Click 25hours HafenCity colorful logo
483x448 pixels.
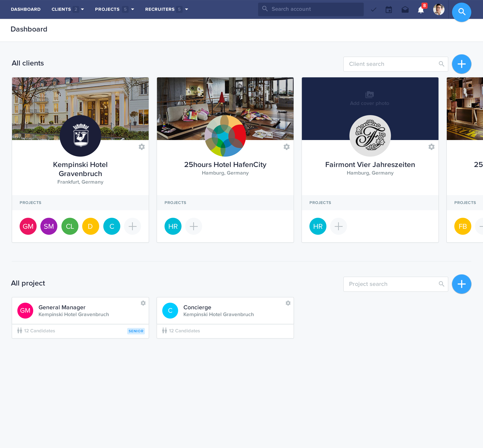coord(225,136)
